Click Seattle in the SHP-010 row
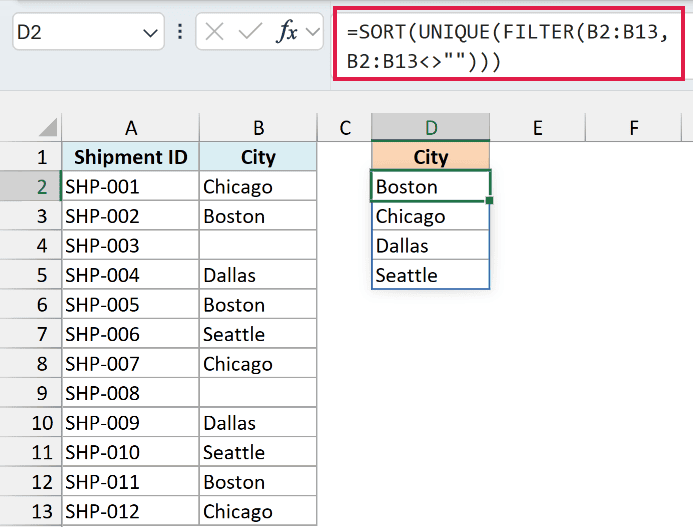 258,452
